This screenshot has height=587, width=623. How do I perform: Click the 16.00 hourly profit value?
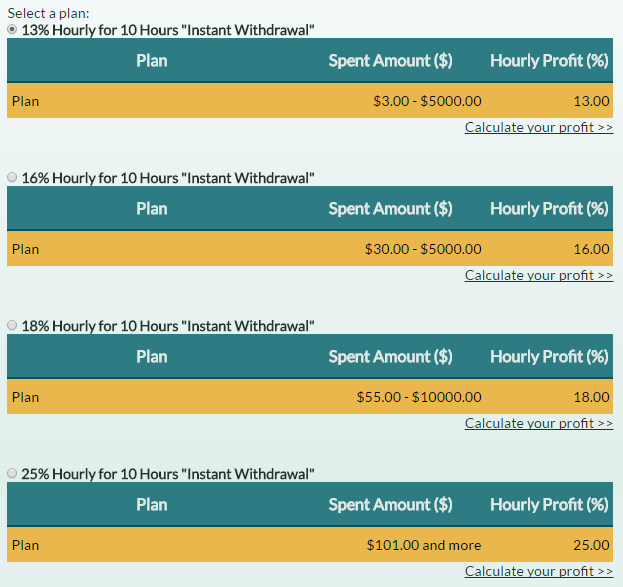(592, 249)
